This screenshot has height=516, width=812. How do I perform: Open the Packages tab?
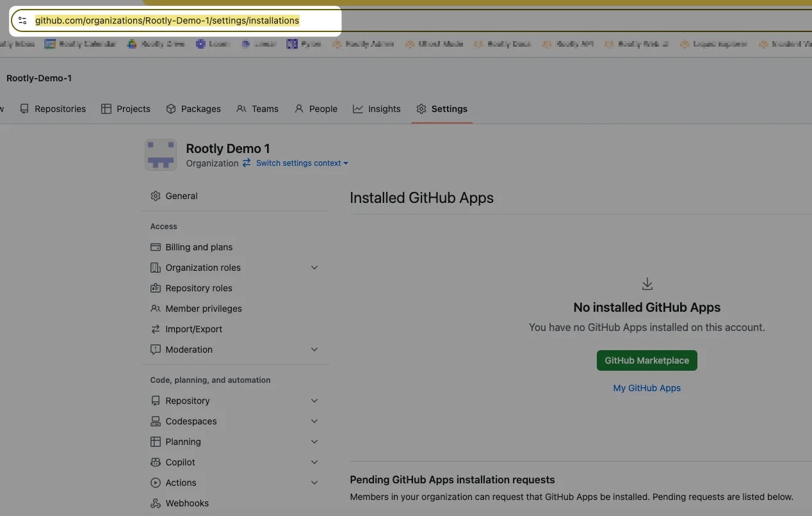pyautogui.click(x=193, y=109)
